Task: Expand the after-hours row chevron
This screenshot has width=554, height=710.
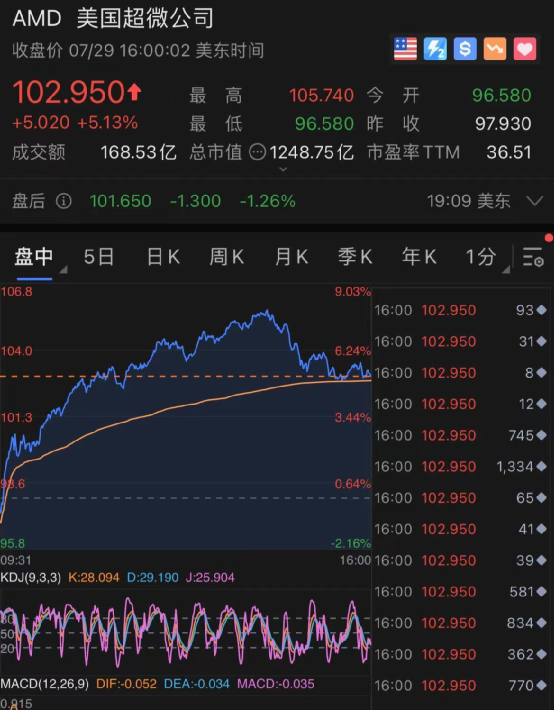Action: [535, 201]
